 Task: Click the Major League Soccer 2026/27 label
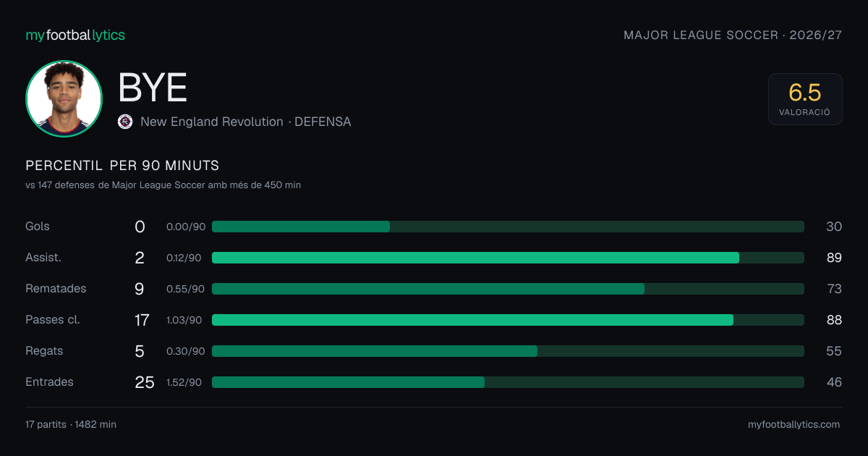coord(733,35)
